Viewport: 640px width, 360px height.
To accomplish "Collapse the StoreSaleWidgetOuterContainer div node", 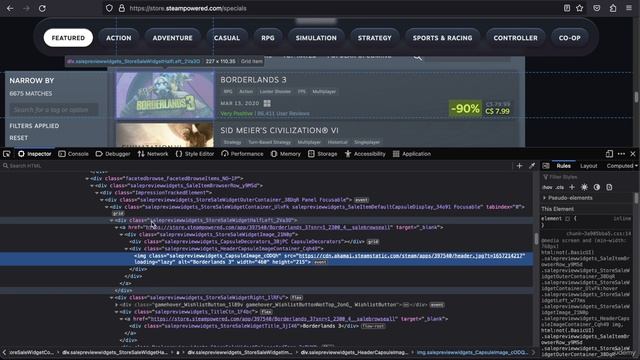I will click(102, 200).
